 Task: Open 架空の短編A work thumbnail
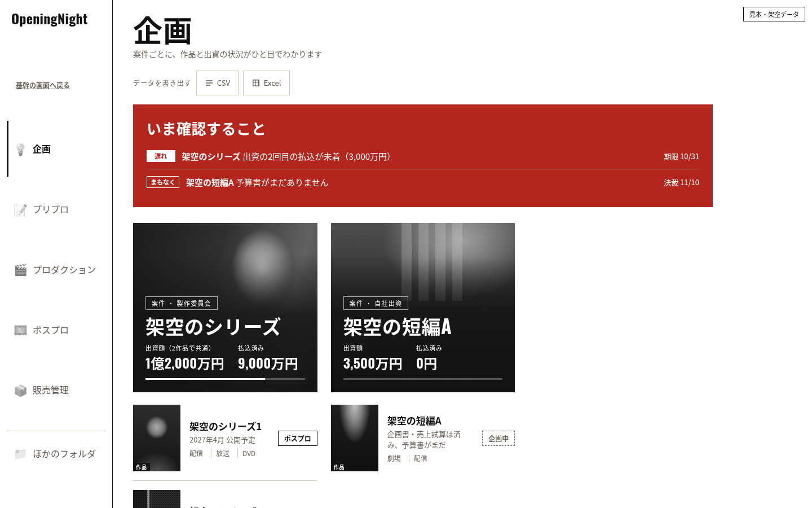pos(355,438)
